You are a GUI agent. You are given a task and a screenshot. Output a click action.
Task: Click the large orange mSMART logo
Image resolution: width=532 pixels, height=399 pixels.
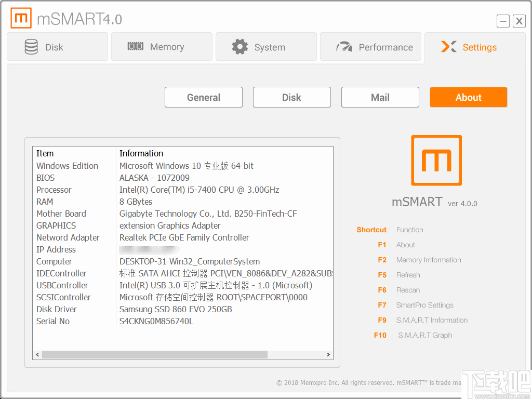[436, 160]
